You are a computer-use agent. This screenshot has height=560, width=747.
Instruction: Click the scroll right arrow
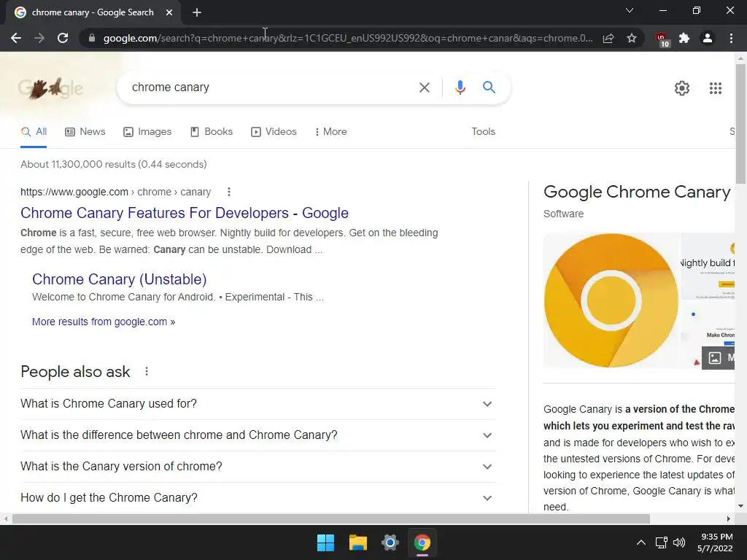(729, 518)
